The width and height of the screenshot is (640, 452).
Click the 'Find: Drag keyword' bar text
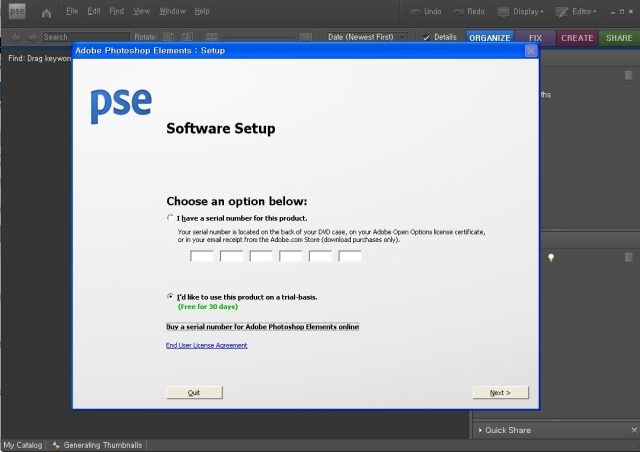tap(40, 58)
